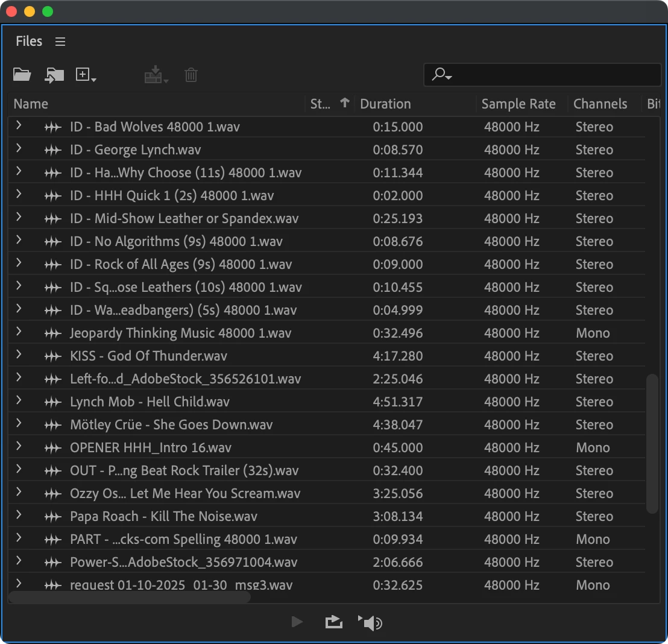Click the Insert into Multitrack icon

[156, 75]
